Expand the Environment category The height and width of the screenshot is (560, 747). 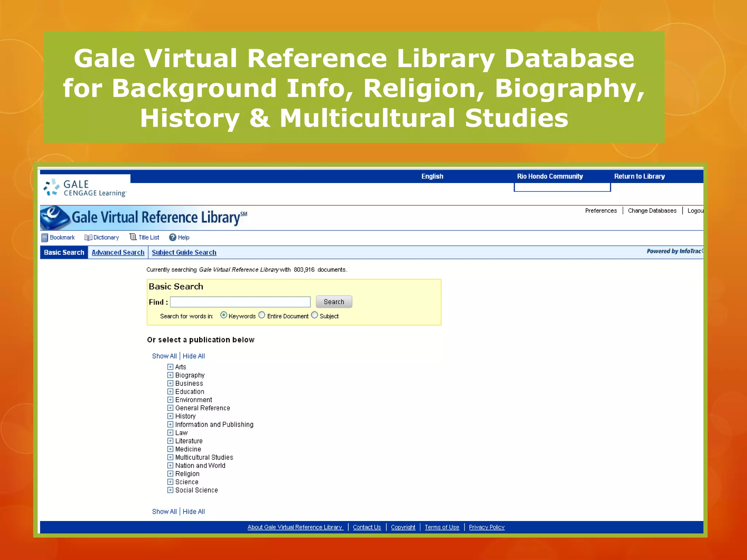tap(170, 400)
